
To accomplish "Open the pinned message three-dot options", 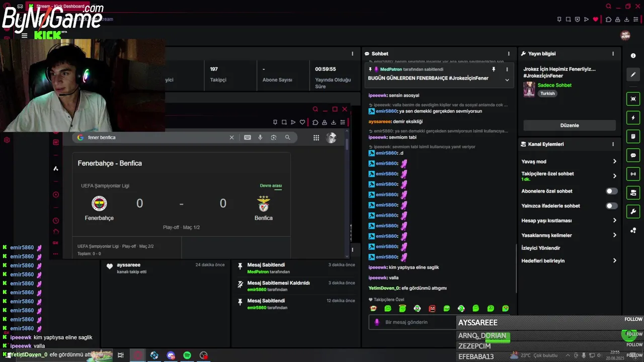I will click(507, 69).
